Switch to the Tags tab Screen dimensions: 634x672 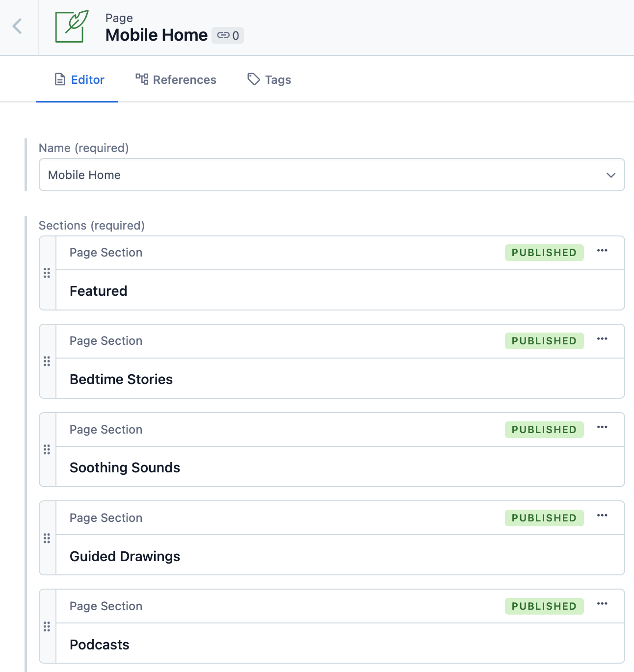(x=269, y=79)
